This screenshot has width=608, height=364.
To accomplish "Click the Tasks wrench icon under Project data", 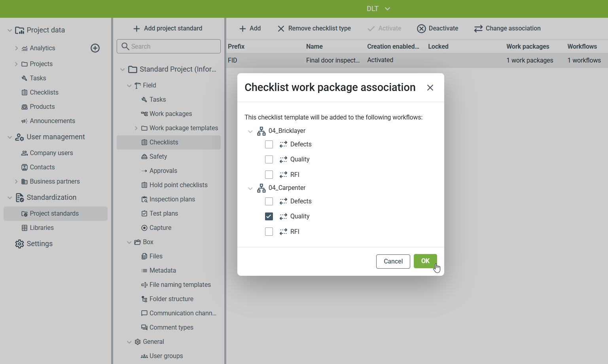I will click(25, 78).
